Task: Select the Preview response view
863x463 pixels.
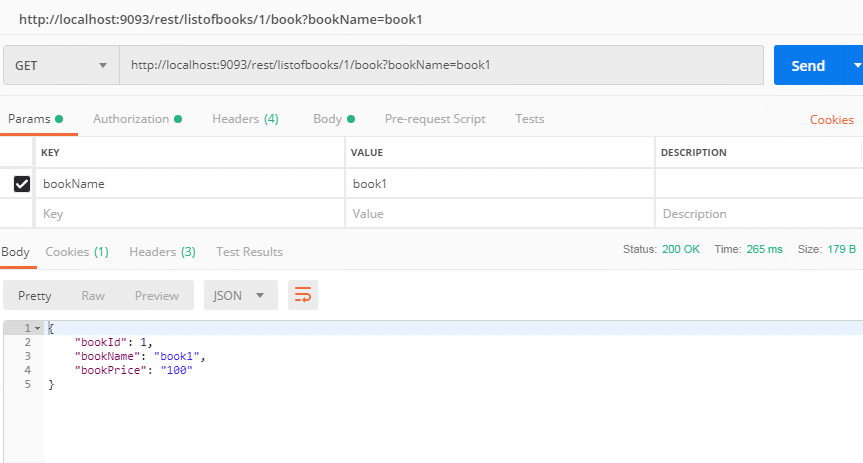Action: click(x=157, y=295)
